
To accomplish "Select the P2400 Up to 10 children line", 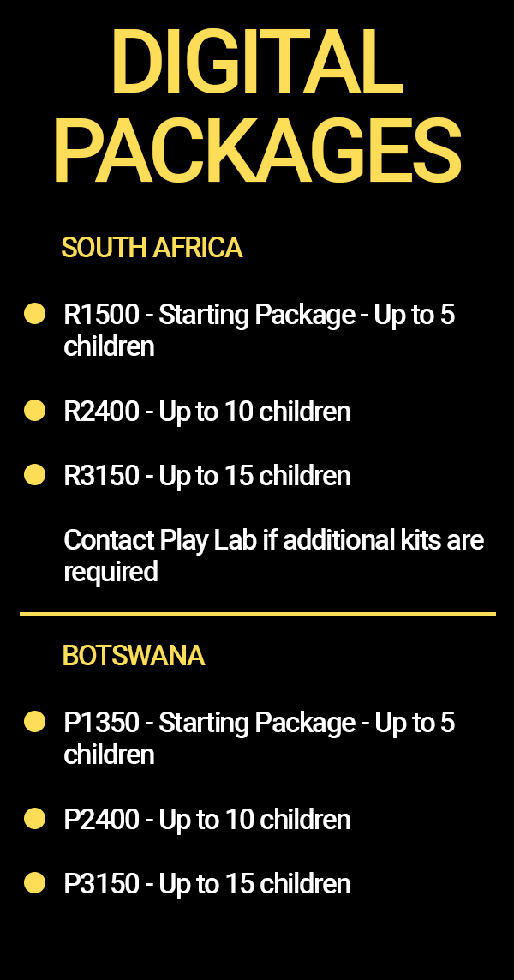I will (x=207, y=820).
